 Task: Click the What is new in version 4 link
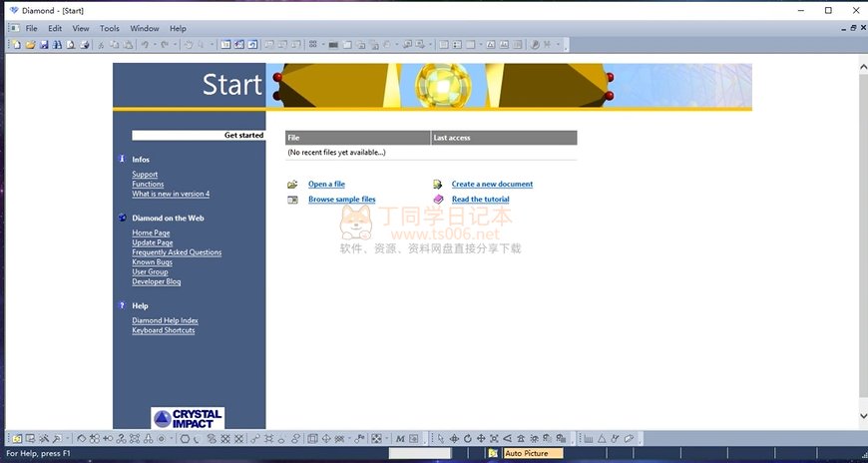pyautogui.click(x=171, y=195)
